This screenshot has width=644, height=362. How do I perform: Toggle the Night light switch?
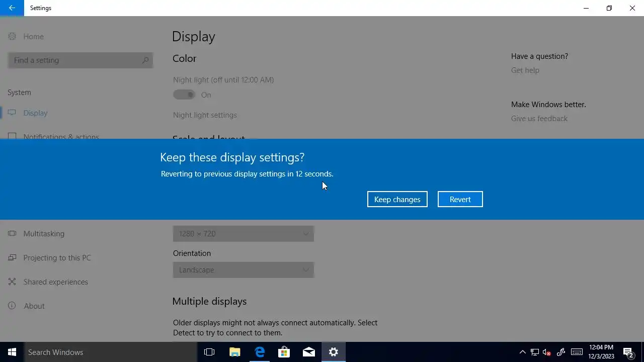coord(184,95)
